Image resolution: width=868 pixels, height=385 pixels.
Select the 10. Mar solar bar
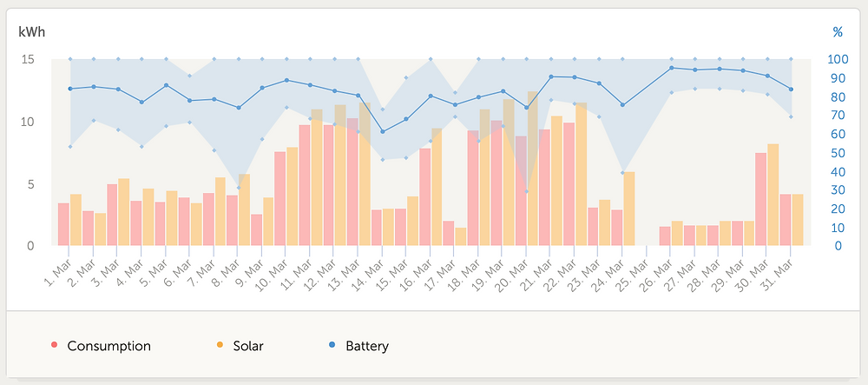click(292, 196)
